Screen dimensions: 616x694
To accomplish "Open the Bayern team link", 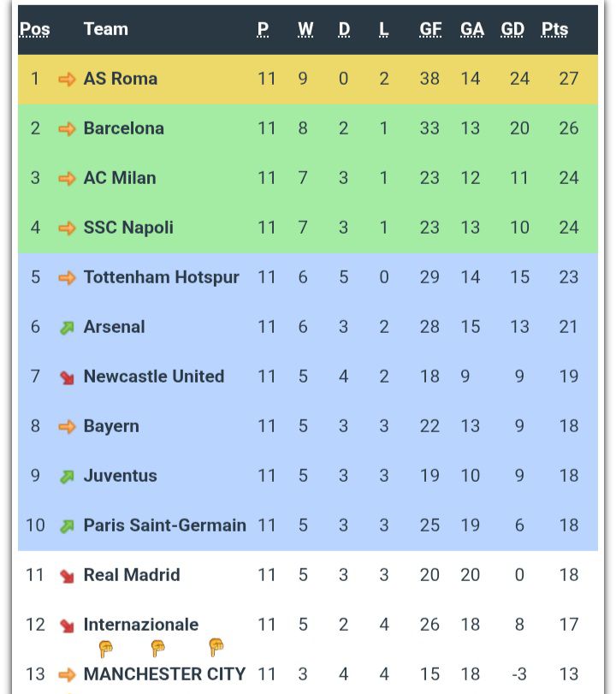I will click(x=111, y=426).
